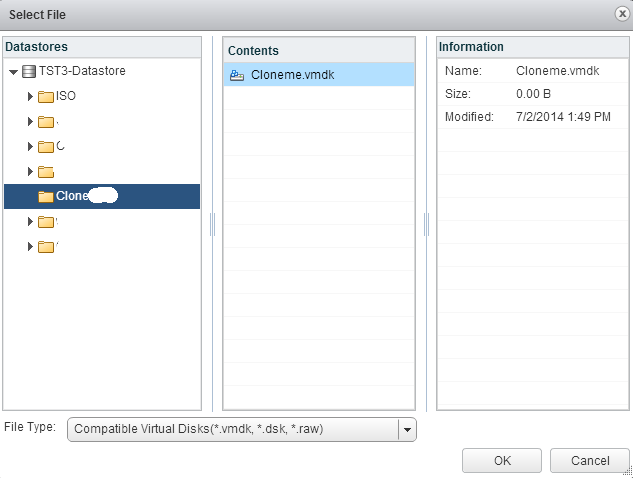Click the last folder icon in tree
This screenshot has height=478, width=633.
point(46,246)
